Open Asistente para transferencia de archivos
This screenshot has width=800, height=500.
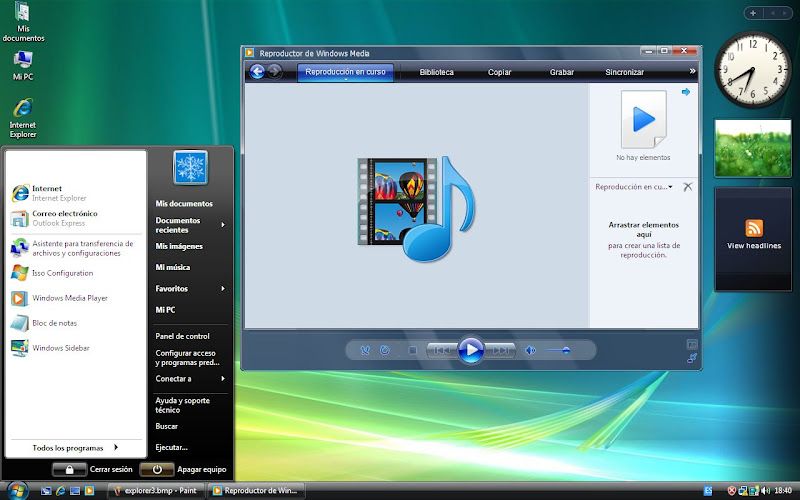(76, 248)
